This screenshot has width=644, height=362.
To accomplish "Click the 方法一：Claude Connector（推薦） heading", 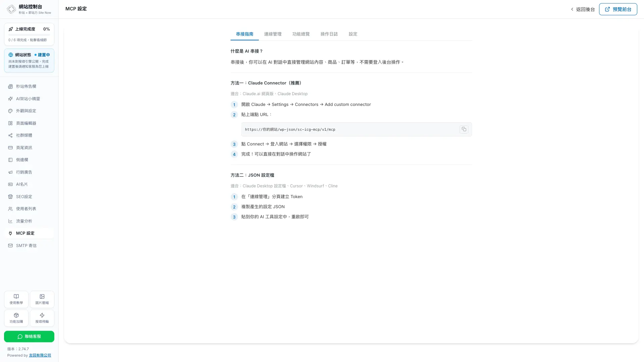I will point(266,83).
